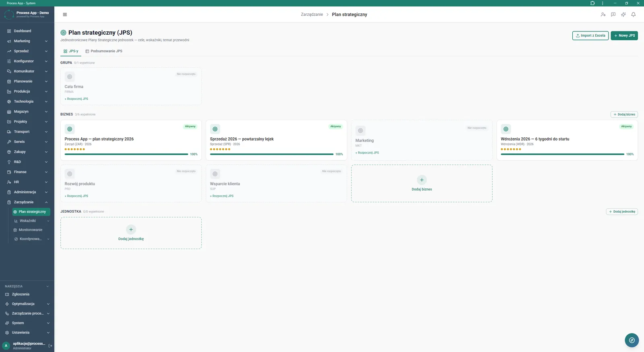Image resolution: width=644 pixels, height=352 pixels.
Task: Click target icon on Rozwój produktu card
Action: [70, 174]
